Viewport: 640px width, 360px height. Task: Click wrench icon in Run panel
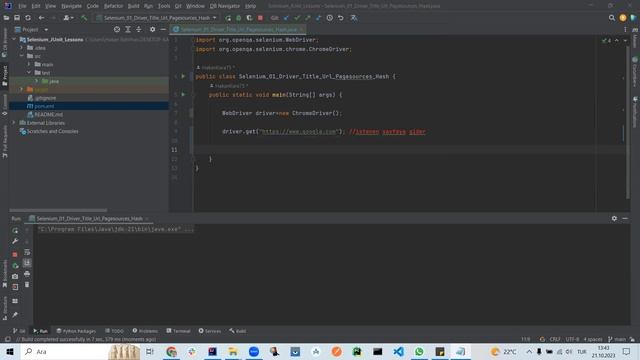[15, 241]
